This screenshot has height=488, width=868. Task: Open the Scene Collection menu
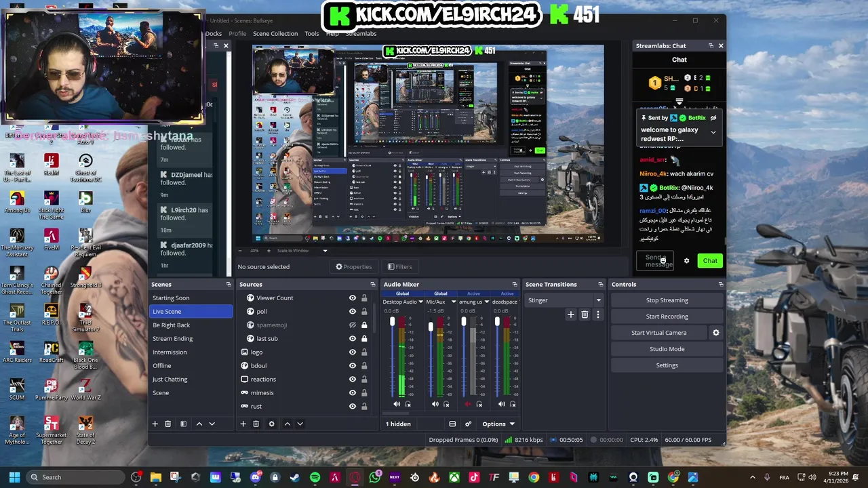tap(275, 33)
